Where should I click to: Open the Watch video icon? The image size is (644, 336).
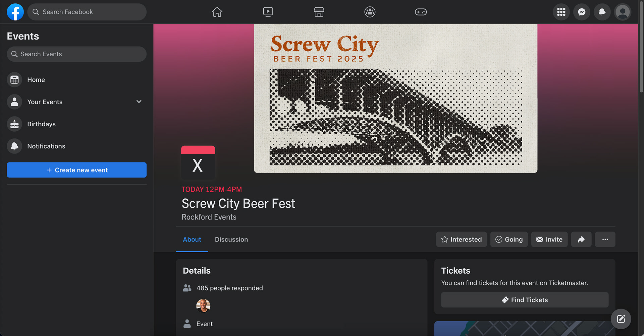click(x=268, y=12)
